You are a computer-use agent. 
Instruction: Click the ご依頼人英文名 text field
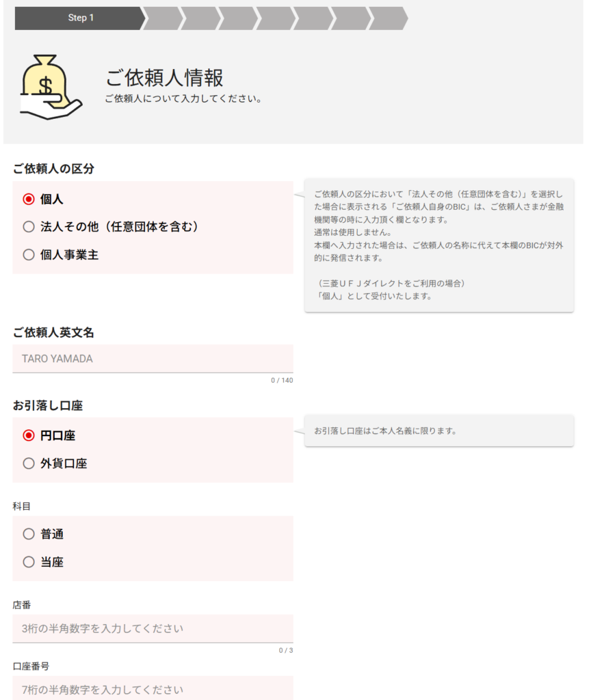(153, 359)
